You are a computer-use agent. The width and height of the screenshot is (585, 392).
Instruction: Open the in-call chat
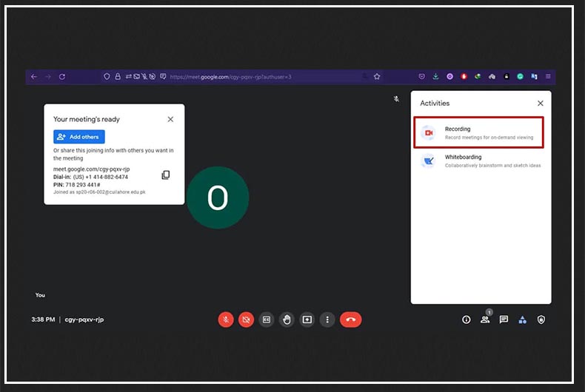tap(504, 320)
